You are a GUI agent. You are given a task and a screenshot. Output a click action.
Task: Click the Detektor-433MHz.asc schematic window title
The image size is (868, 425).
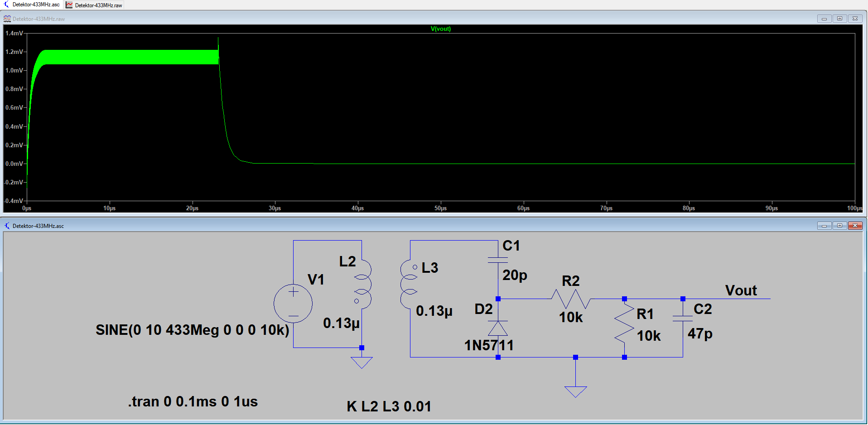coord(38,226)
